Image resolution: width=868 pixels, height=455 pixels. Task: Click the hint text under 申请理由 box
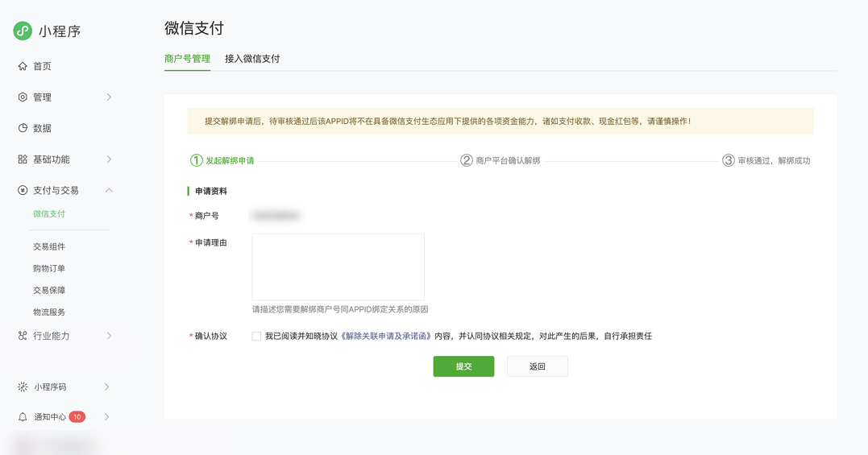(340, 309)
